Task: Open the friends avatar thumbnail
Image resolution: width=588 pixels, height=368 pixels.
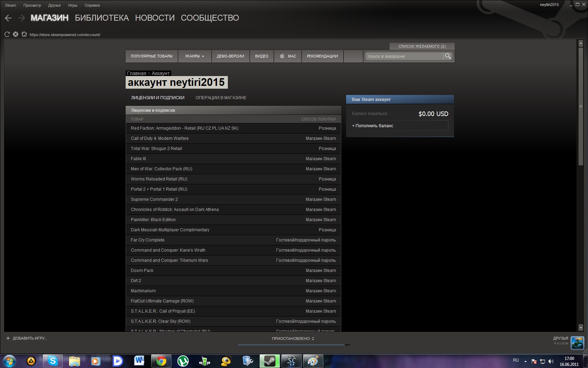Action: (x=577, y=343)
